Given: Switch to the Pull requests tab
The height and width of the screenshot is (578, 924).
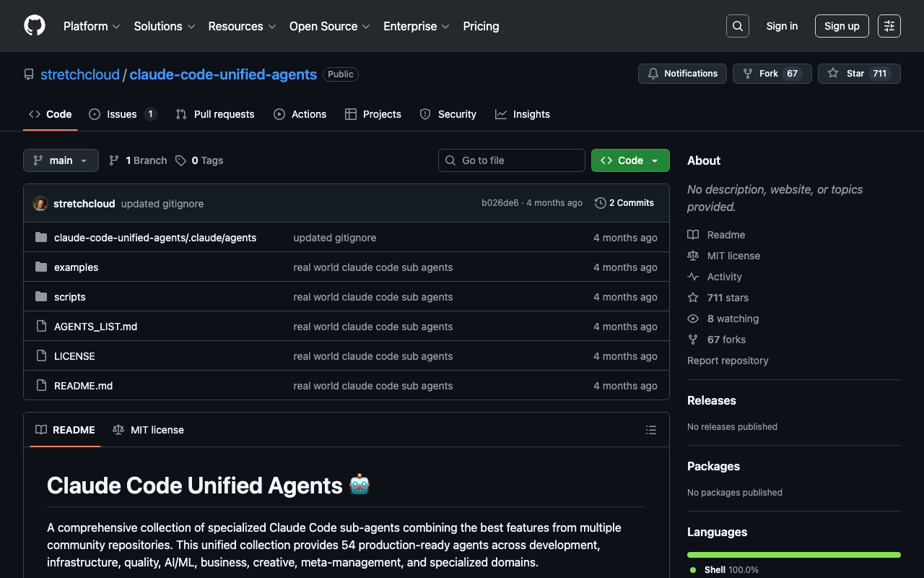Looking at the screenshot, I should pyautogui.click(x=215, y=114).
